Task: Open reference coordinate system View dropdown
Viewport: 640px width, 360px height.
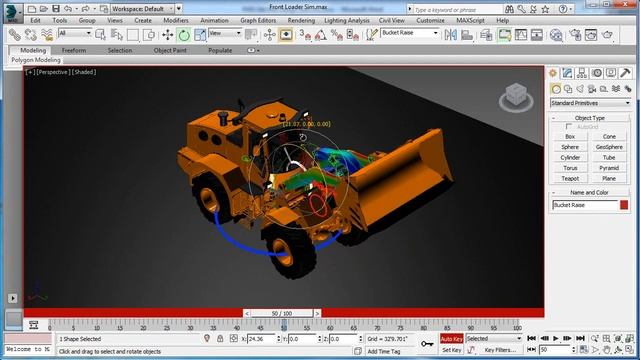Action: click(x=225, y=33)
